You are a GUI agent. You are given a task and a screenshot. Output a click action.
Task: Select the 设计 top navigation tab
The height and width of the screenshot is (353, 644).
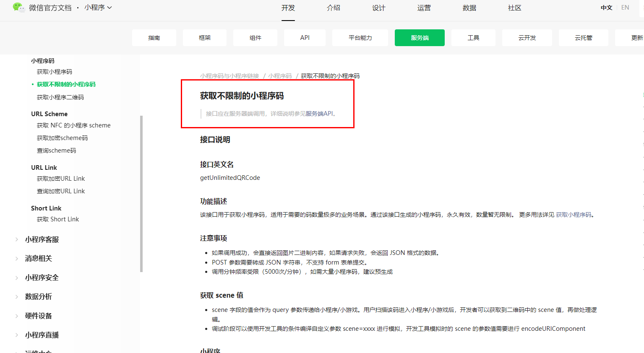pos(379,8)
